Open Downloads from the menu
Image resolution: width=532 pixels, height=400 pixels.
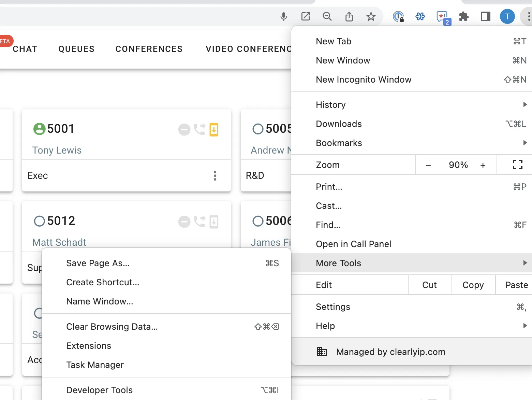pyautogui.click(x=412, y=124)
